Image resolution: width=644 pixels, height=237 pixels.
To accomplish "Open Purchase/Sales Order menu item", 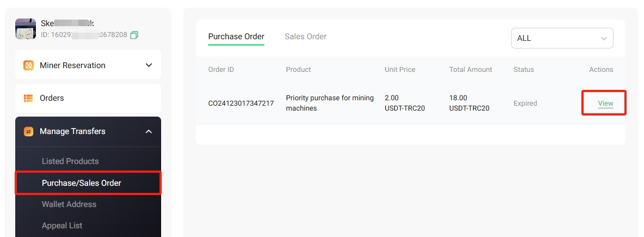I will point(81,183).
